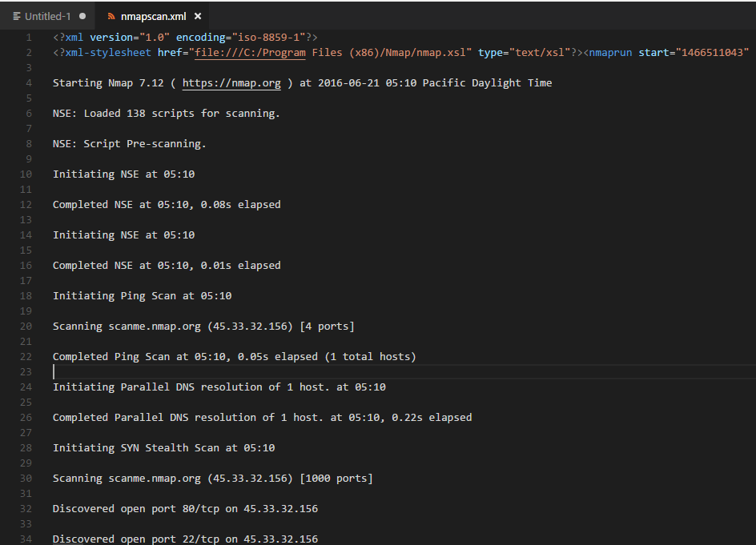Click 'Completed Ping Scan at 05:10' line
The image size is (756, 545).
tap(235, 357)
